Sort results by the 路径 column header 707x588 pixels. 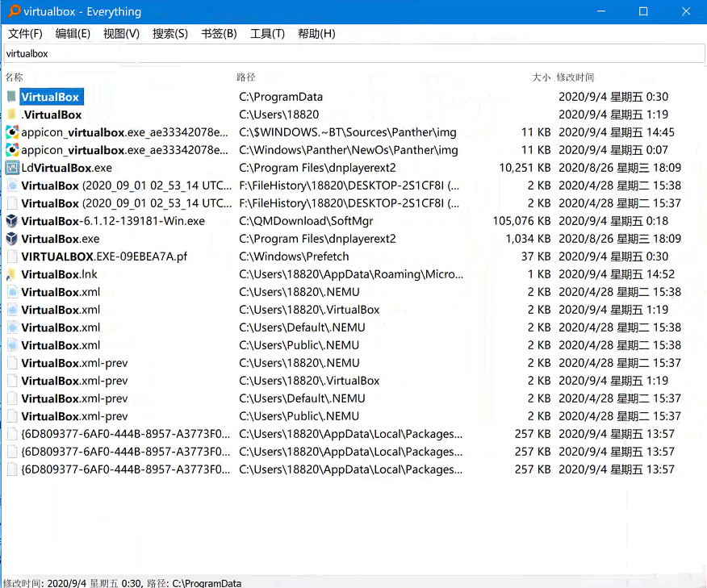click(x=246, y=77)
